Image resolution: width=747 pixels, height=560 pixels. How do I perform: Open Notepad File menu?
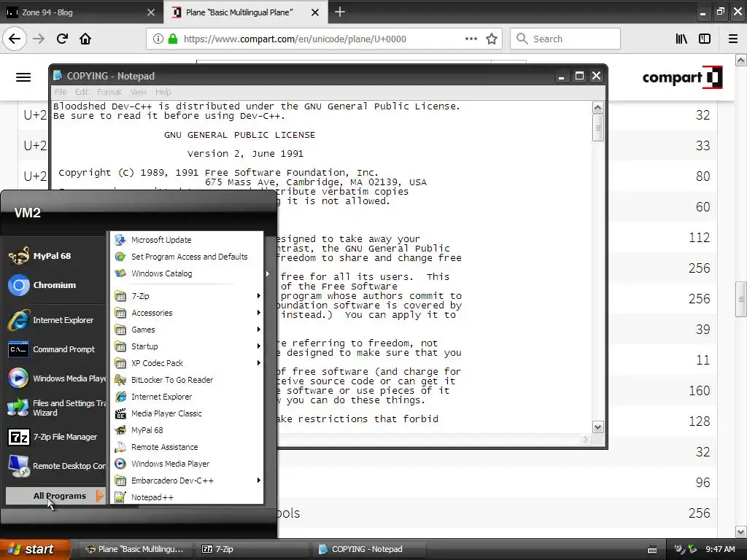61,92
